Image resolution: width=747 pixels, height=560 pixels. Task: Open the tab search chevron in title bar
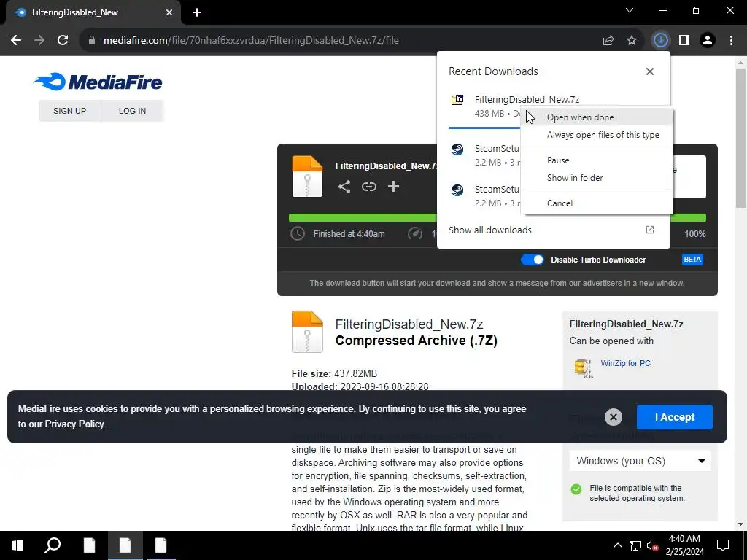pos(630,10)
